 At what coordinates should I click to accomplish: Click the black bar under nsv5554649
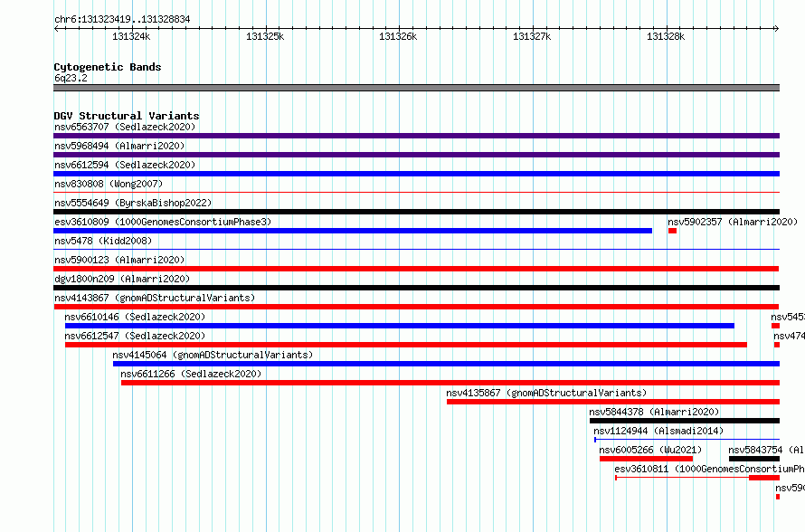[x=416, y=212]
